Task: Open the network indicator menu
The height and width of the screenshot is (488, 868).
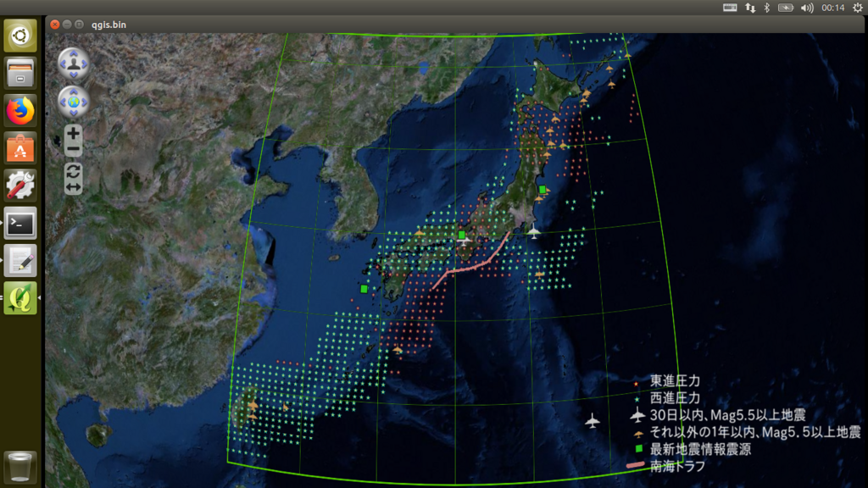Action: [750, 8]
